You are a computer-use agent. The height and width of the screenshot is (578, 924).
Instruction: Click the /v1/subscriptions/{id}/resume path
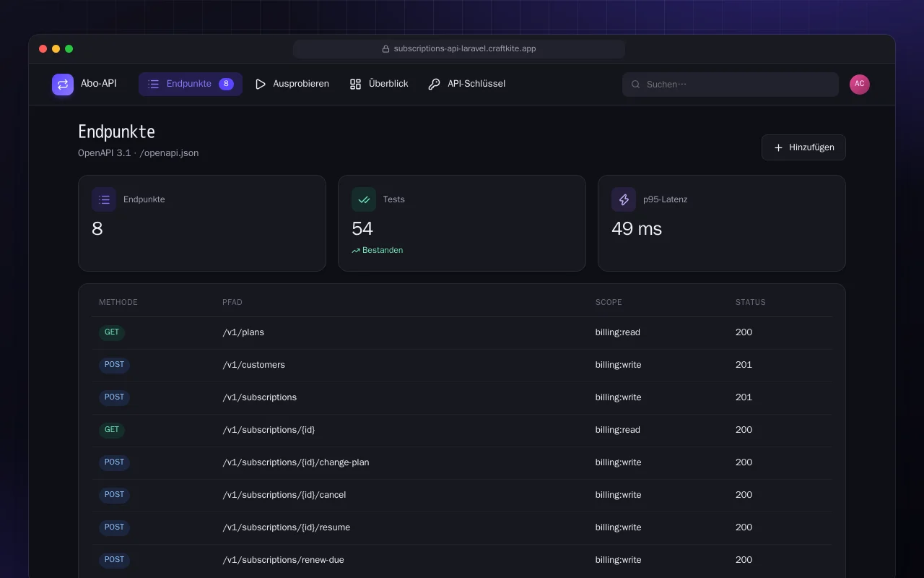coord(287,527)
